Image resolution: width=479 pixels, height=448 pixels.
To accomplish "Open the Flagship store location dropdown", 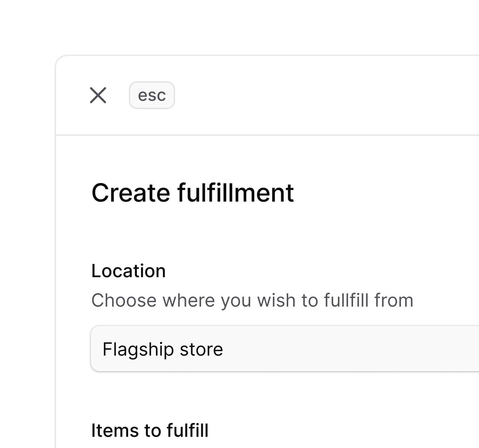I will (x=285, y=349).
